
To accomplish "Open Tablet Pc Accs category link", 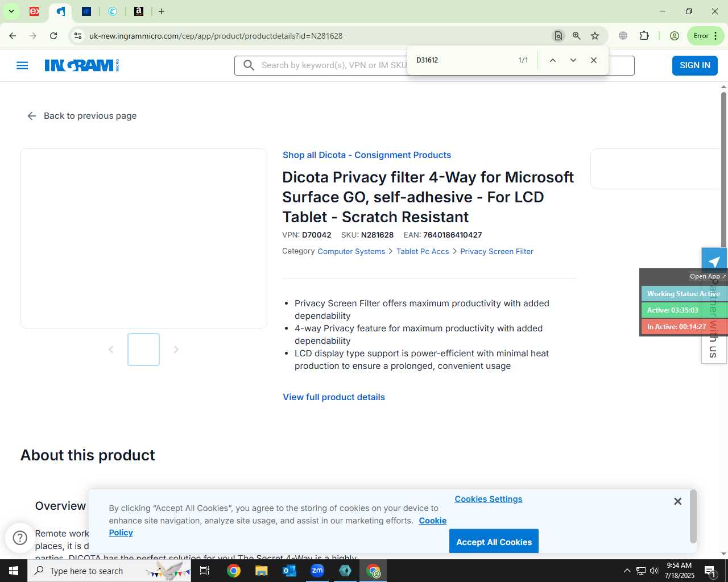I will coord(423,251).
